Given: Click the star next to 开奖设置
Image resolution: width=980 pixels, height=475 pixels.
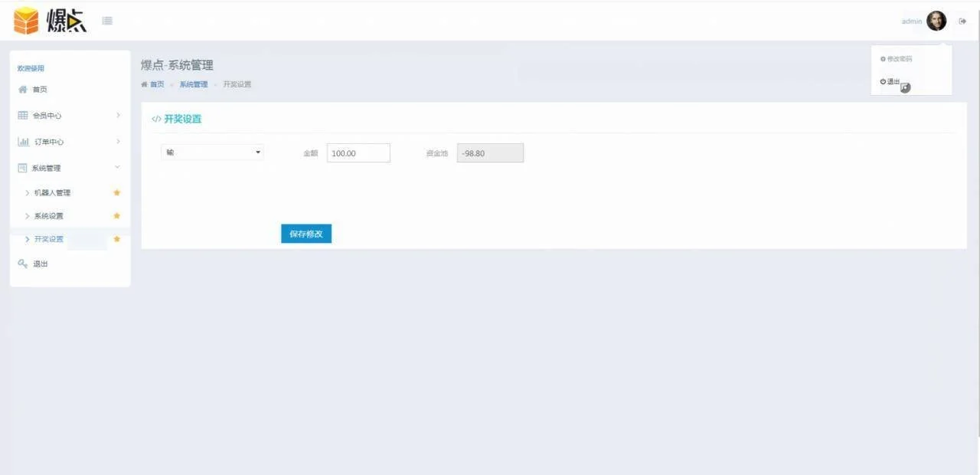Looking at the screenshot, I should [x=117, y=239].
